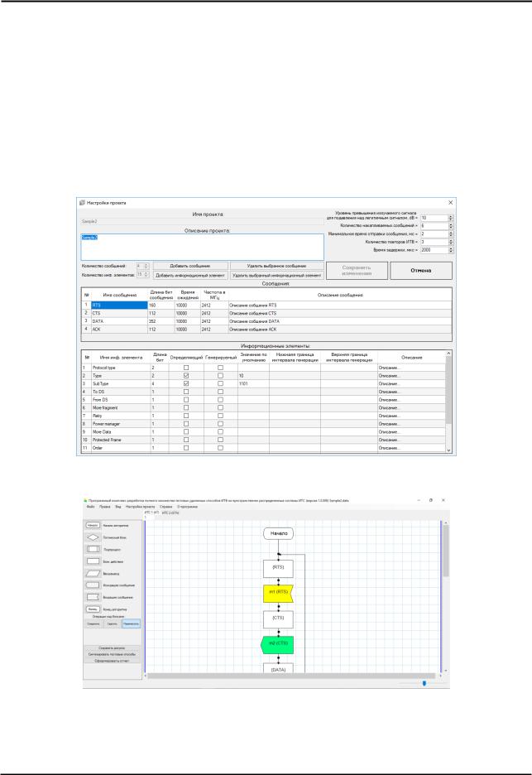Click the project description text field
This screenshot has height=775, width=532.
[x=203, y=247]
